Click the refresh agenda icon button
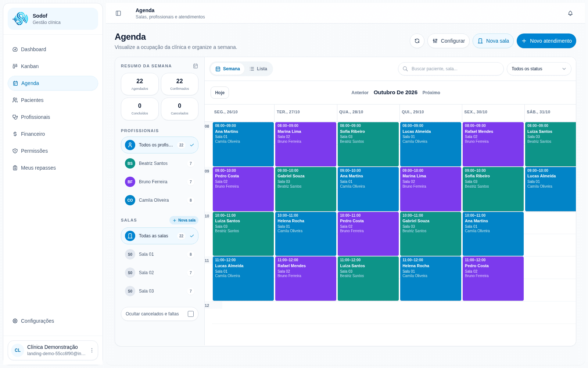This screenshot has width=588, height=368. (x=417, y=41)
